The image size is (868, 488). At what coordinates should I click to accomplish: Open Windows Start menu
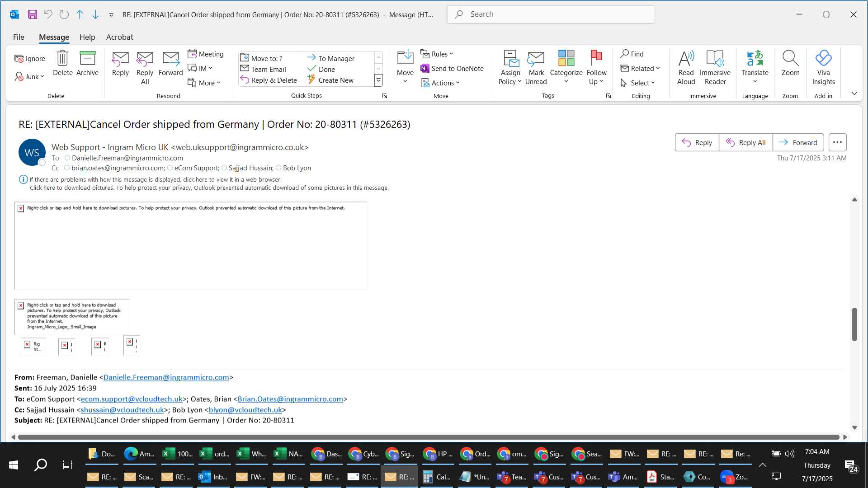pos(14,465)
